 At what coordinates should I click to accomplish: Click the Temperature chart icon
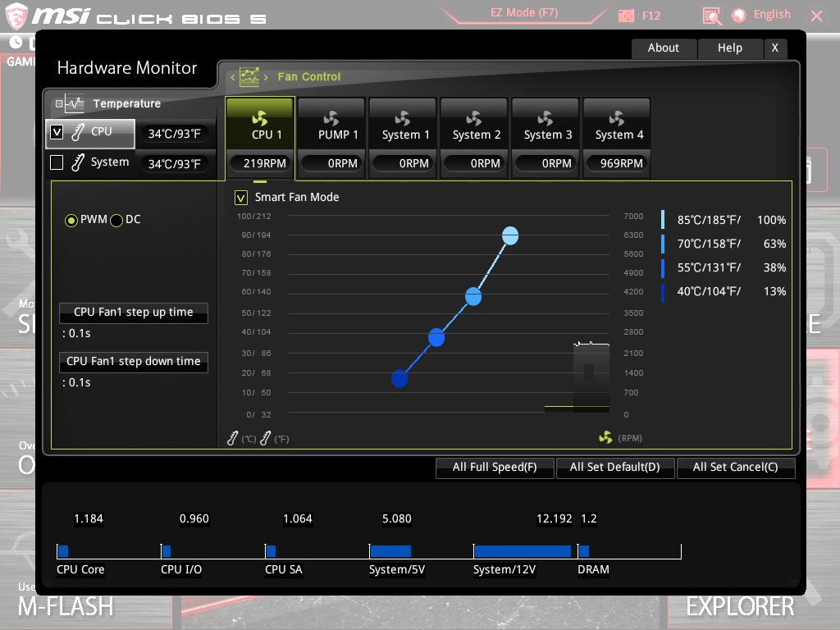tap(75, 103)
